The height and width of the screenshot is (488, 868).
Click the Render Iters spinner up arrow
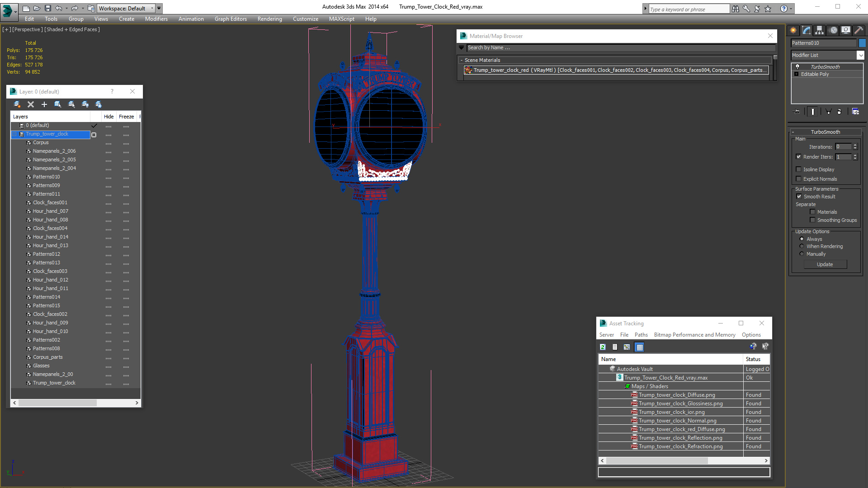pos(855,155)
